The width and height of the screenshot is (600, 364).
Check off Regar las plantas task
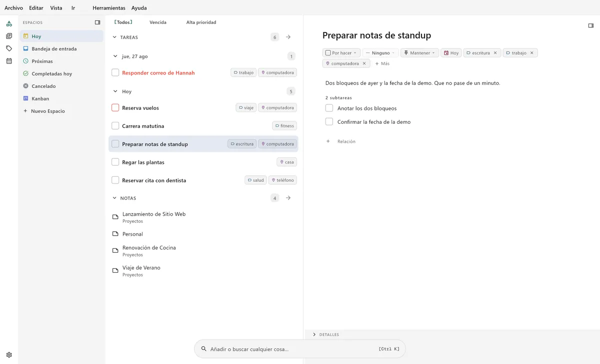[x=115, y=162]
